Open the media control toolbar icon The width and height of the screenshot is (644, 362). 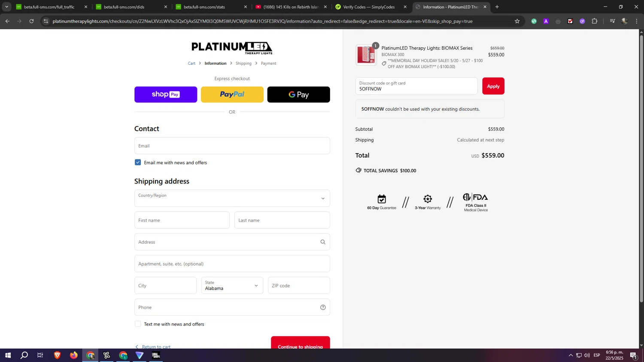click(x=613, y=21)
